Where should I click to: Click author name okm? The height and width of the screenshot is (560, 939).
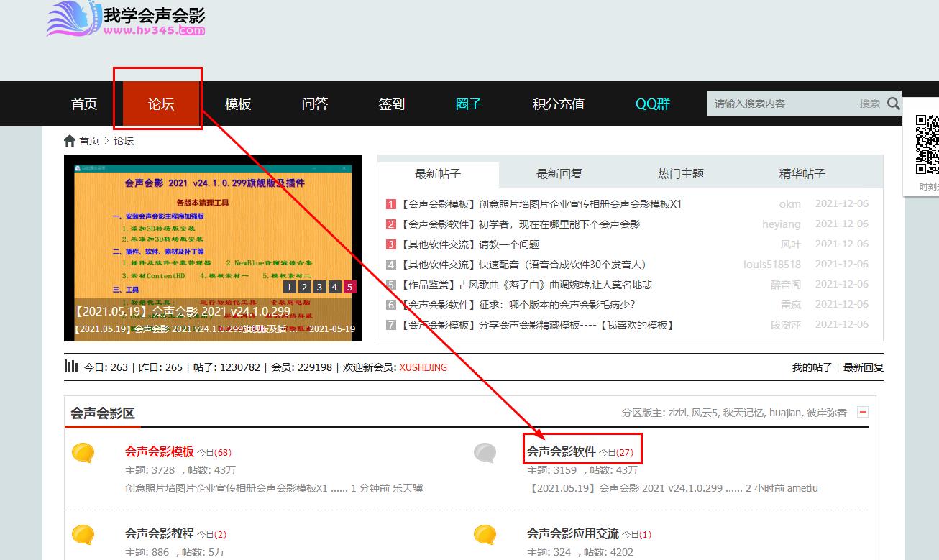789,204
